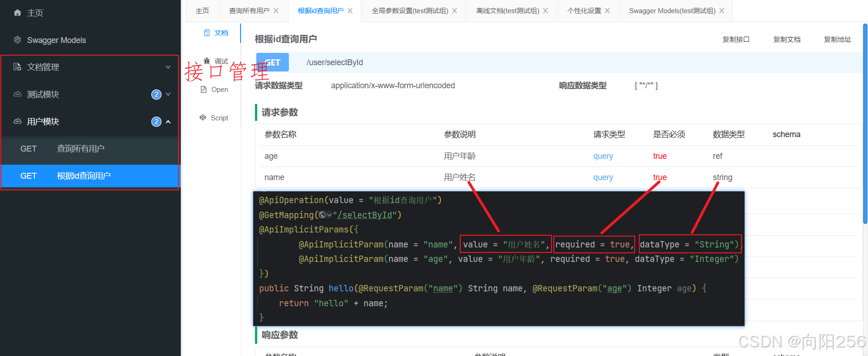The width and height of the screenshot is (868, 356).
Task: Click the 请求参数 section heading
Action: 280,112
